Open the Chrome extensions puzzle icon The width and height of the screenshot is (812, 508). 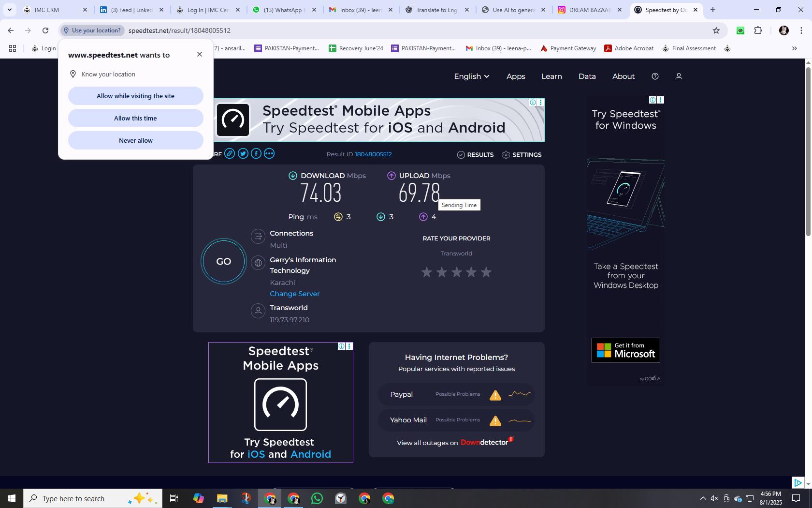(758, 30)
